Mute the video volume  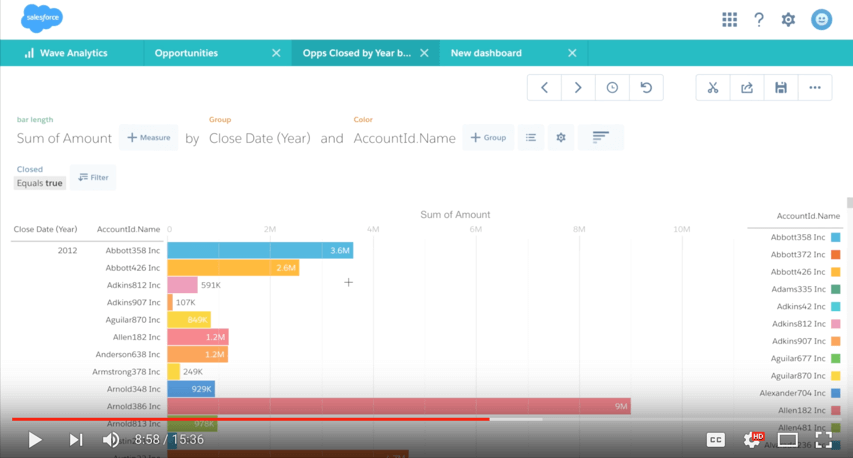click(x=111, y=440)
